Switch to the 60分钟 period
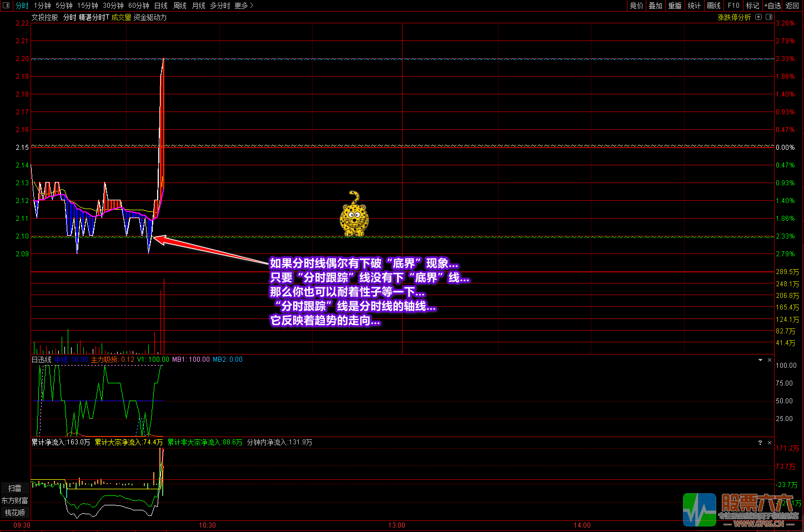This screenshot has height=532, width=804. pos(139,6)
